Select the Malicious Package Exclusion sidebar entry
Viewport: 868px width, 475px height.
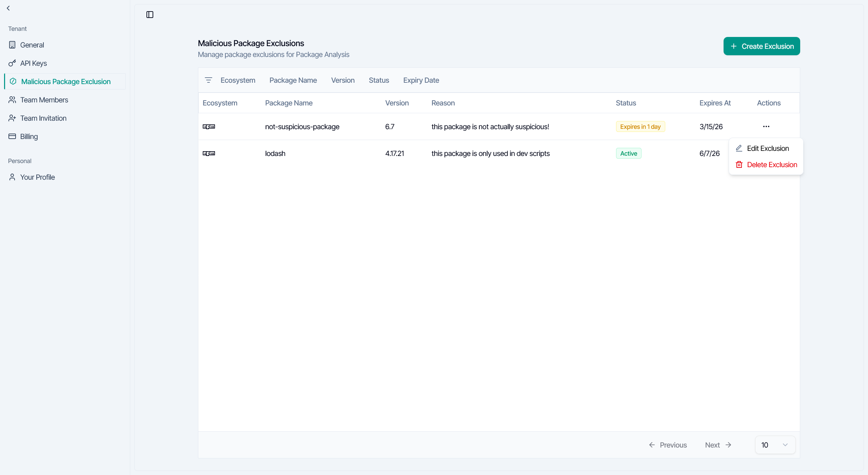coord(66,81)
